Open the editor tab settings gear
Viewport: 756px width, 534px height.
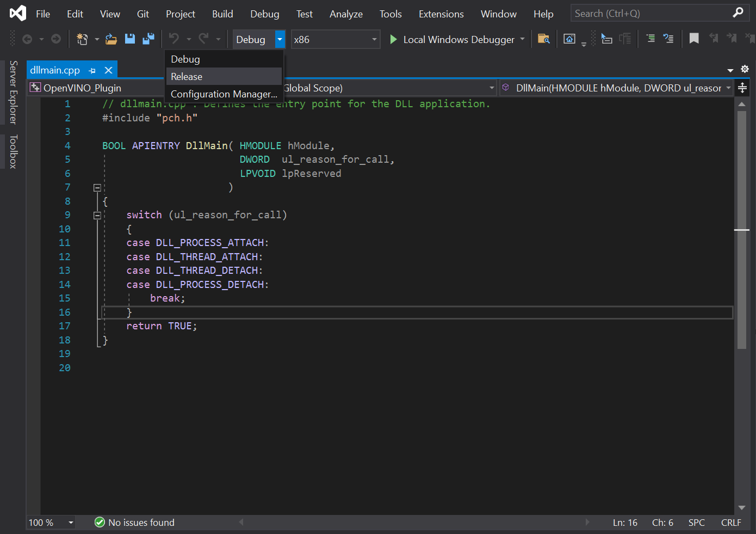click(745, 69)
